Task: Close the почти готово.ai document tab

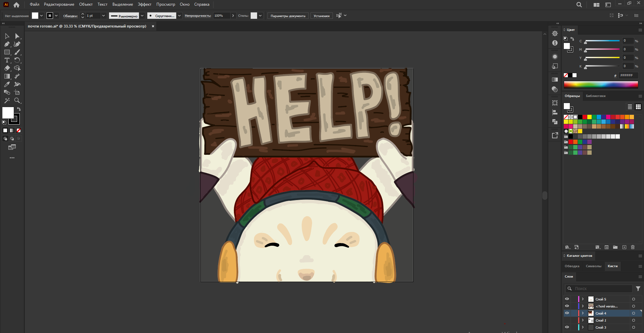Action: tap(153, 26)
